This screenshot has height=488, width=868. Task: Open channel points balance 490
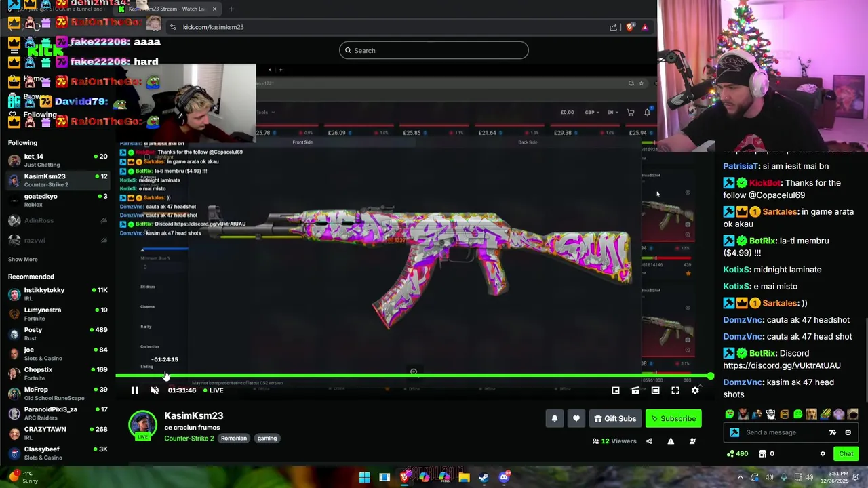pyautogui.click(x=737, y=454)
